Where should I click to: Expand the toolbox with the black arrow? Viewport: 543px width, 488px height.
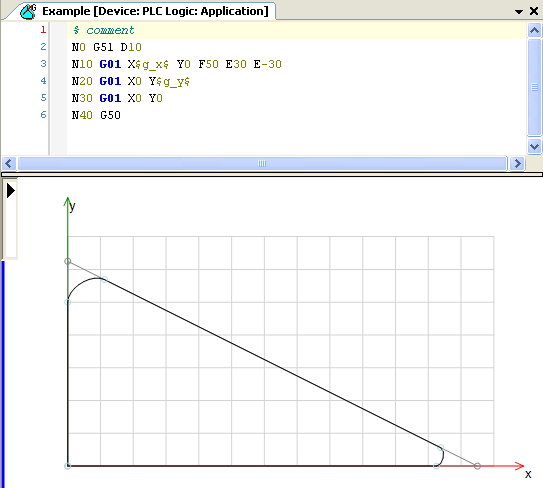pos(10,191)
